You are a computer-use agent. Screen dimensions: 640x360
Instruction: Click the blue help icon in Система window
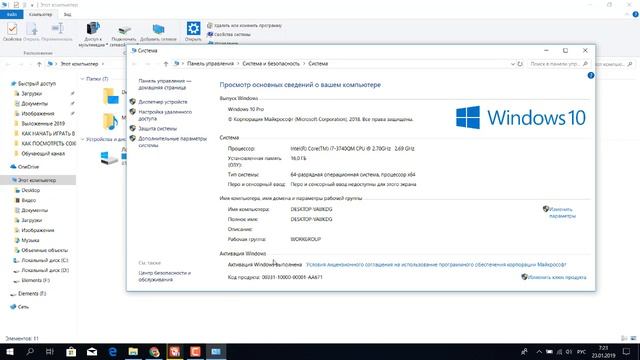[591, 76]
